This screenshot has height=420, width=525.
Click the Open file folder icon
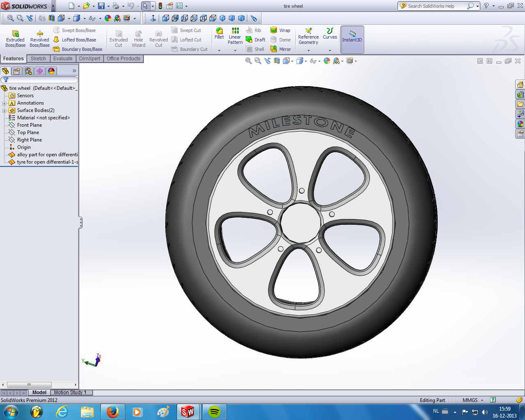pyautogui.click(x=86, y=6)
